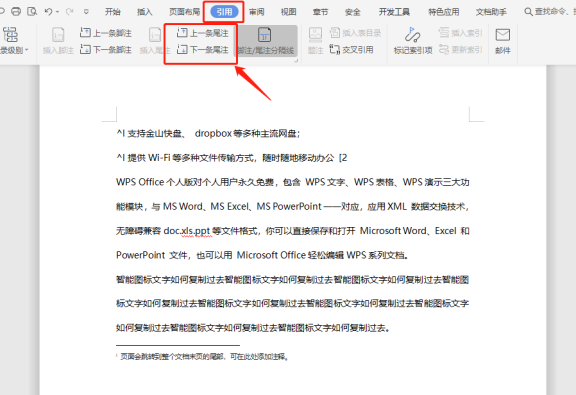This screenshot has width=576, height=395.
Task: Go to previous endnote with 上一条尾注
Action: pyautogui.click(x=202, y=33)
